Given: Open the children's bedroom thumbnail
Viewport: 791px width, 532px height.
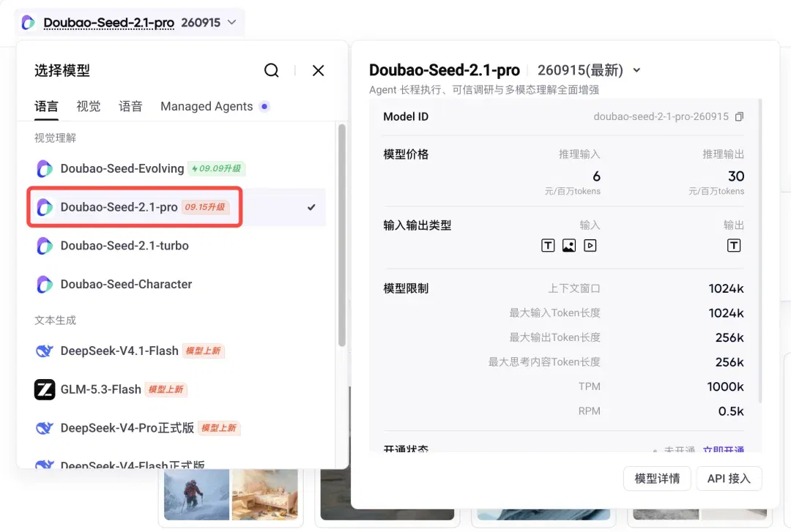Looking at the screenshot, I should click(x=265, y=495).
